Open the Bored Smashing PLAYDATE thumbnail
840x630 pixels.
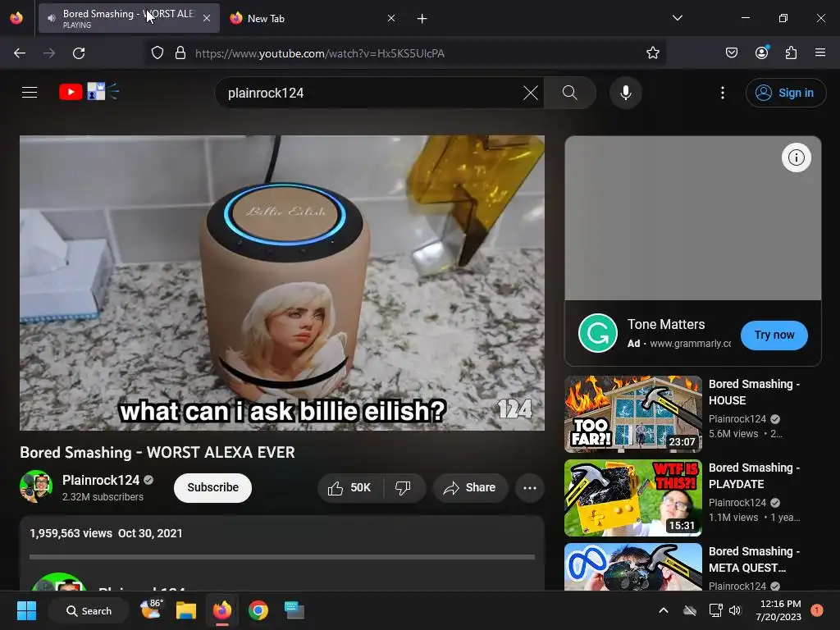632,498
